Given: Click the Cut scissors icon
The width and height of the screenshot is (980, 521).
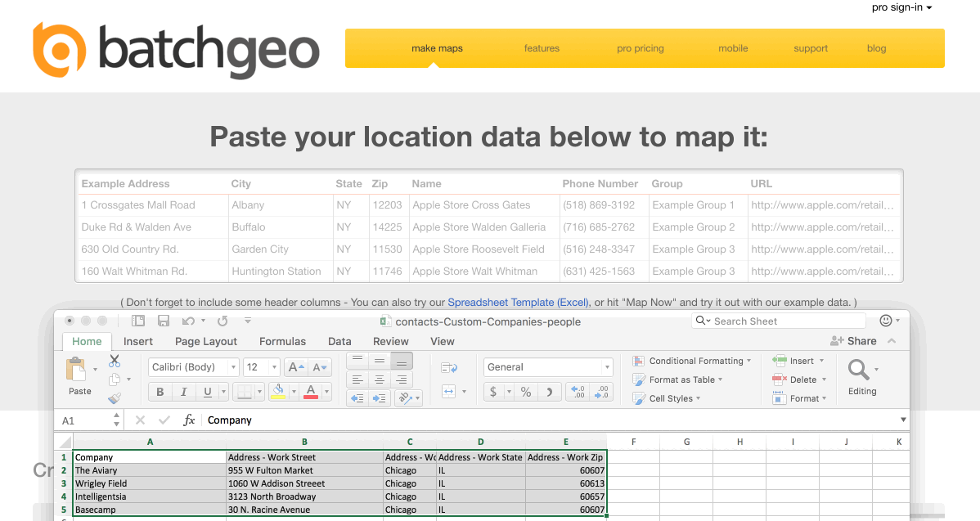Looking at the screenshot, I should (x=115, y=361).
